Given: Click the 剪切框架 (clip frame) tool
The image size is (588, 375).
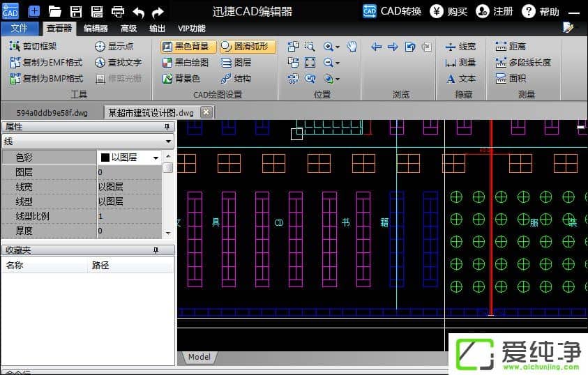Looking at the screenshot, I should 33,46.
